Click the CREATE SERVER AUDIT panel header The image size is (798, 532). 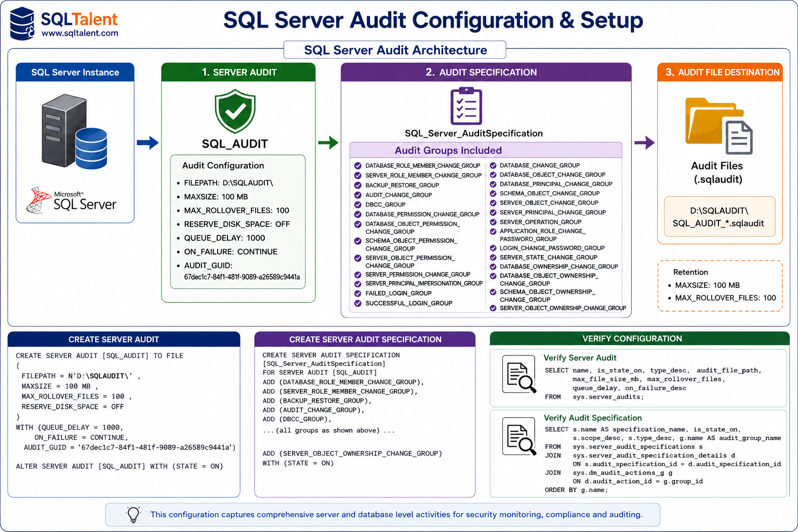(124, 339)
